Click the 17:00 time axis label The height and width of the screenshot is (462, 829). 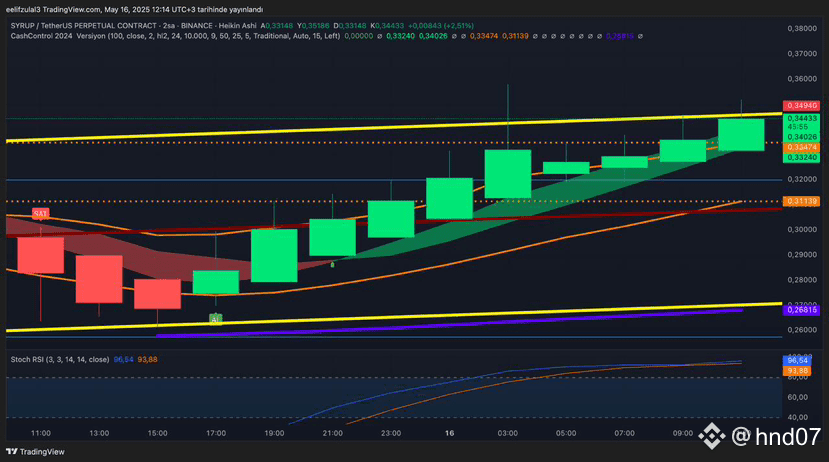pyautogui.click(x=216, y=433)
